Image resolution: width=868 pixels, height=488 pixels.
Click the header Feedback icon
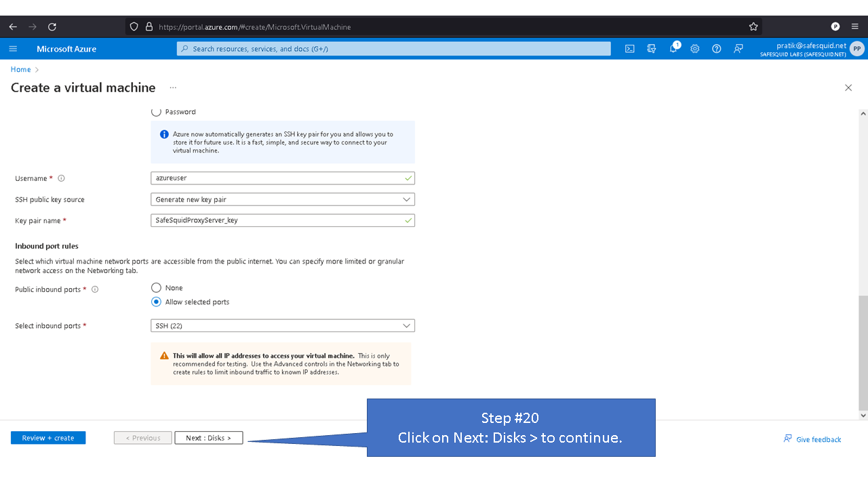738,49
